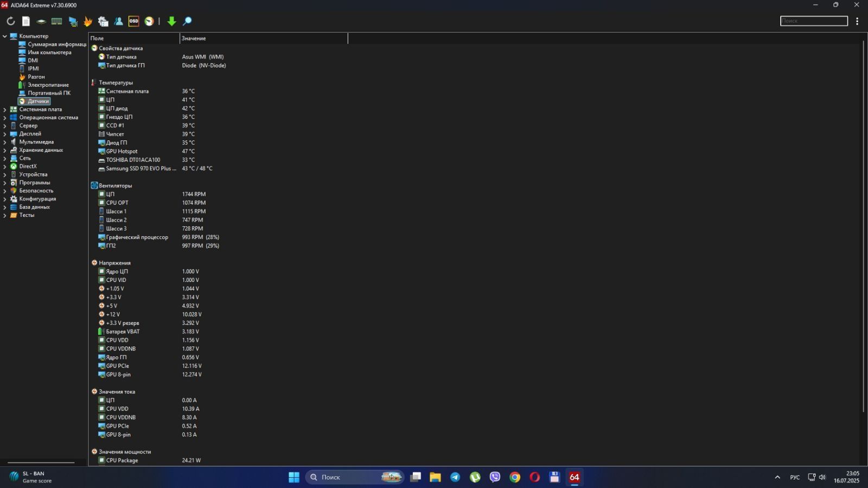The image size is (868, 488).
Task: Expand the DirectX tree node
Action: (x=5, y=166)
